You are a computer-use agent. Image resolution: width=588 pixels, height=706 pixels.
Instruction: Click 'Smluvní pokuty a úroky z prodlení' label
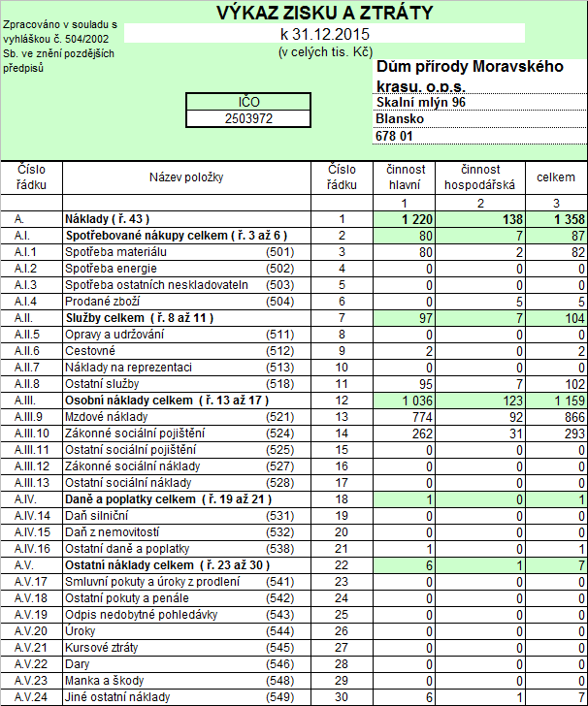pyautogui.click(x=152, y=582)
